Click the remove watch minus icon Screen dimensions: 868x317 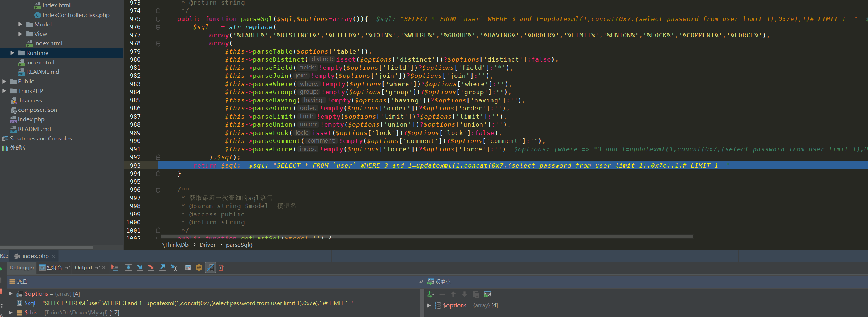(x=442, y=295)
